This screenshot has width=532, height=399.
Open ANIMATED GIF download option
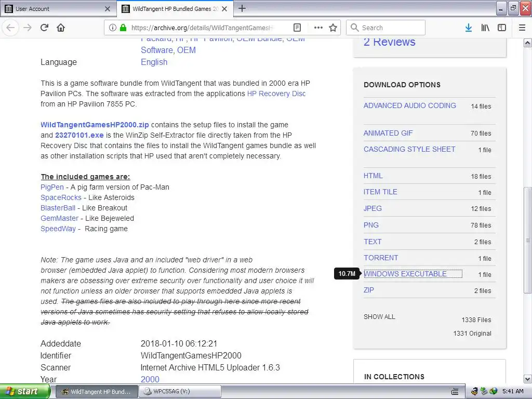click(x=388, y=133)
